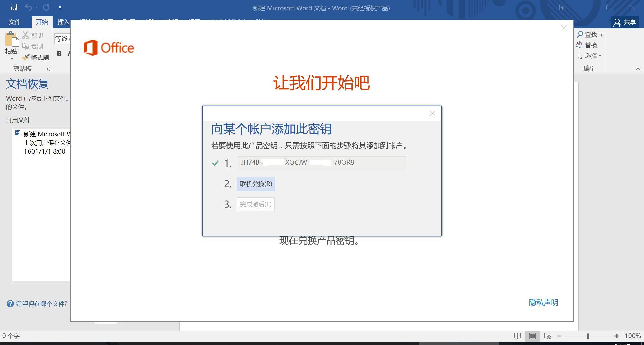Screen dimensions: 644x345
Task: Click the 剪切 scissors button
Action: click(33, 35)
